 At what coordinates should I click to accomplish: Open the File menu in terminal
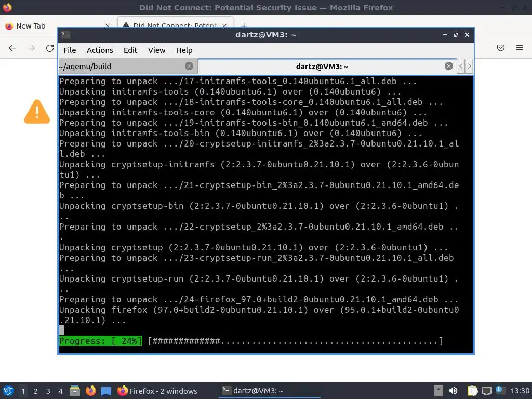coord(70,50)
